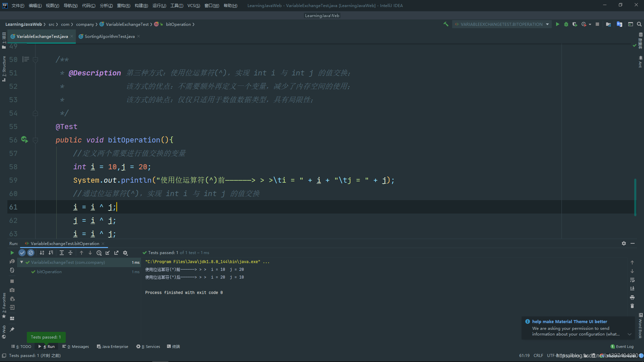
Task: Switch to SortingAlgorithmTest.java tab
Action: coord(110,36)
